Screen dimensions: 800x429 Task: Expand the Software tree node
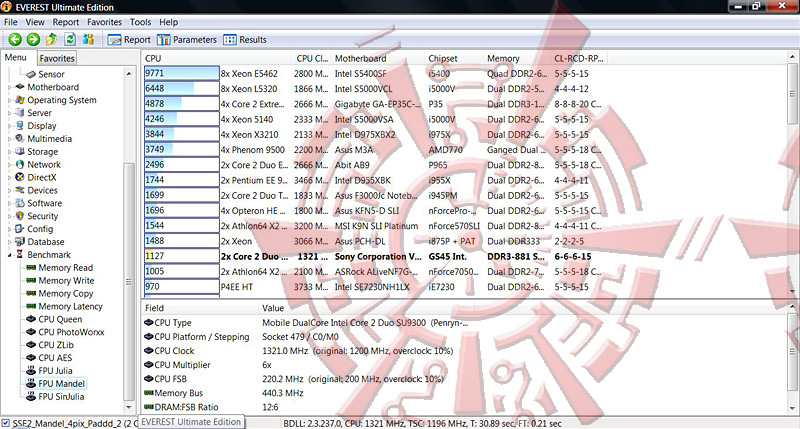[10, 203]
